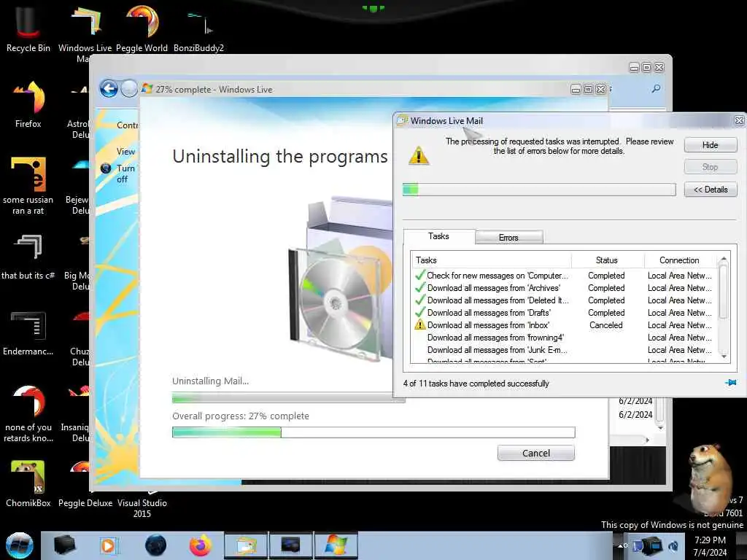Screen dimensions: 747x560
Task: Open 'none of you retards kno...' desktop icon
Action: [28, 413]
